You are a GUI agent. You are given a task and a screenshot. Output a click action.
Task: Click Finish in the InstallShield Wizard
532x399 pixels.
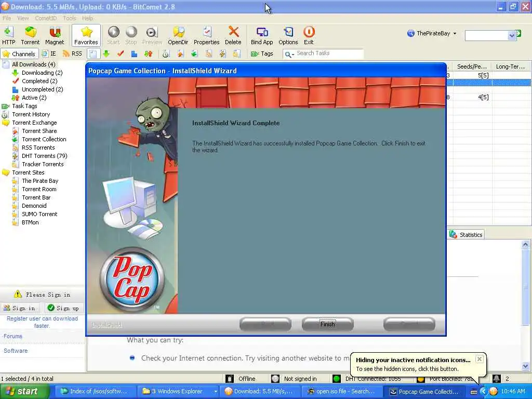coord(327,324)
